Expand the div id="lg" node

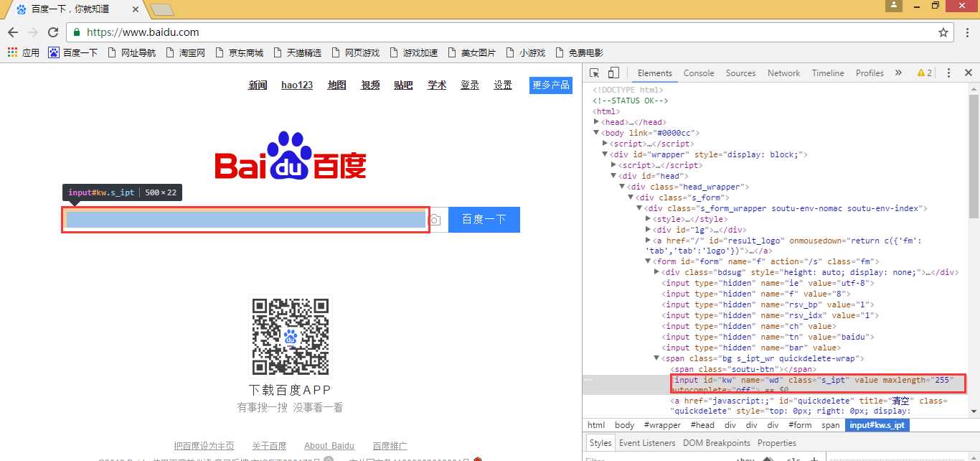tap(649, 230)
